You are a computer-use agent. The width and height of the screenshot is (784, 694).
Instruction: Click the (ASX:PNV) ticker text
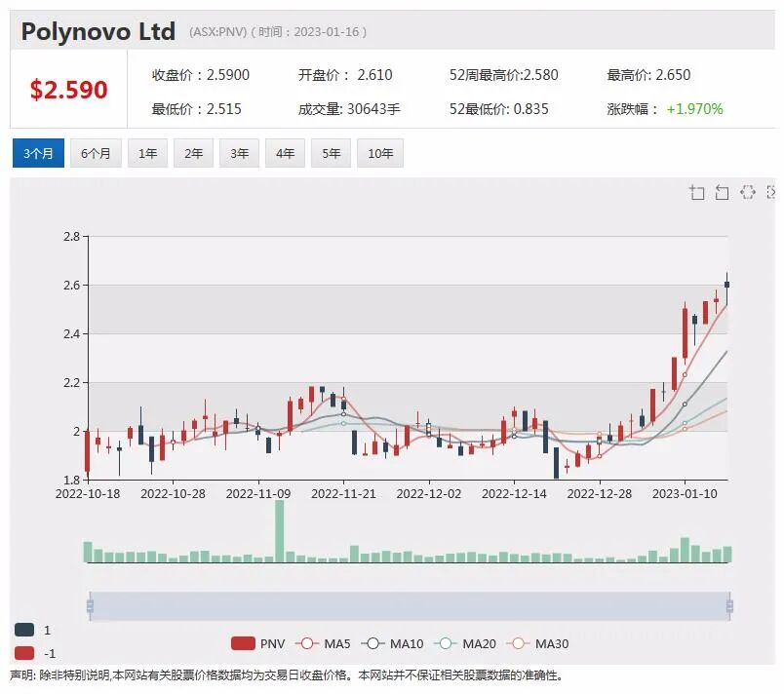217,32
